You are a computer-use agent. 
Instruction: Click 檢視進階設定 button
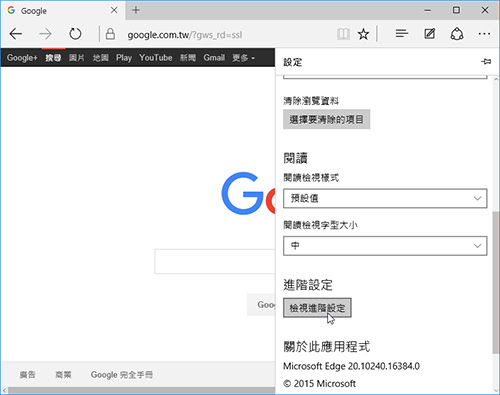pos(317,308)
